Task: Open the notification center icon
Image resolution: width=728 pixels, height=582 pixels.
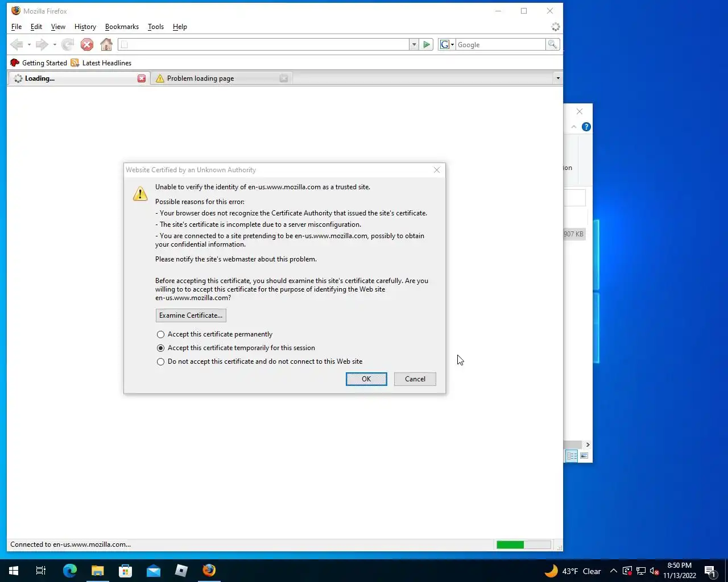Action: [x=710, y=571]
